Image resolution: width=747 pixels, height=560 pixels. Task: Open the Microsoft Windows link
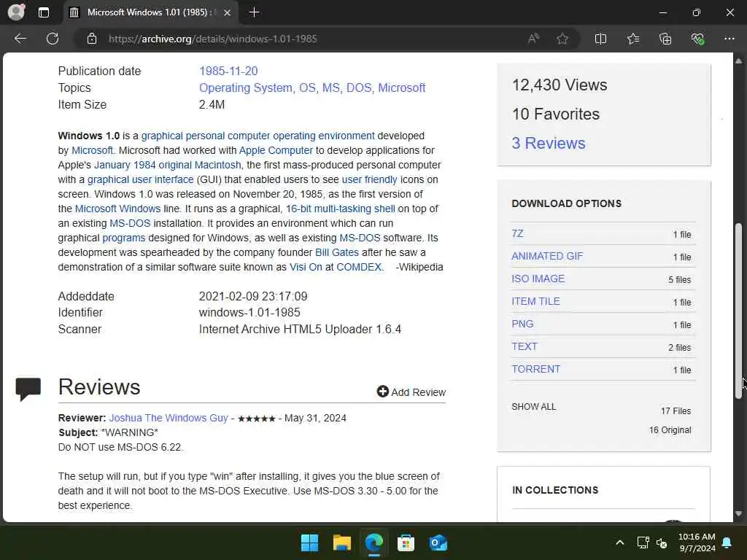[x=117, y=209]
